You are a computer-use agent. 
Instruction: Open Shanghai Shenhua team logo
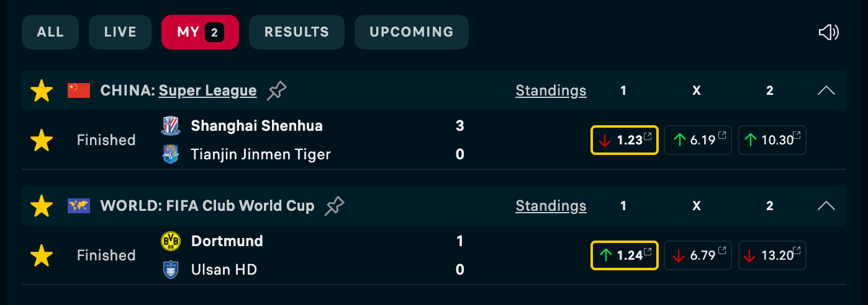(x=170, y=126)
